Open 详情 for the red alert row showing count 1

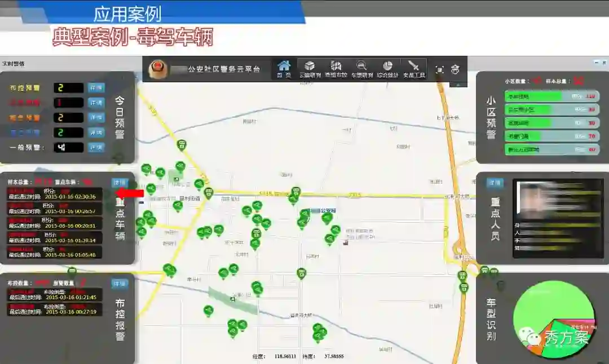pyautogui.click(x=96, y=103)
